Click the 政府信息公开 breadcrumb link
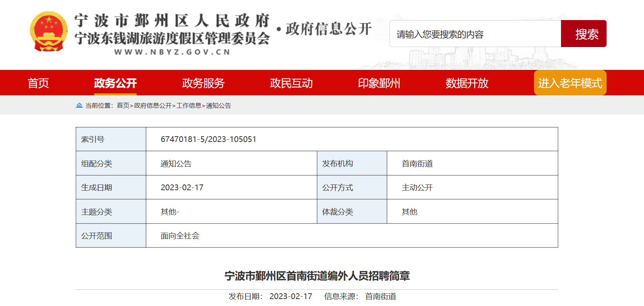 click(153, 105)
